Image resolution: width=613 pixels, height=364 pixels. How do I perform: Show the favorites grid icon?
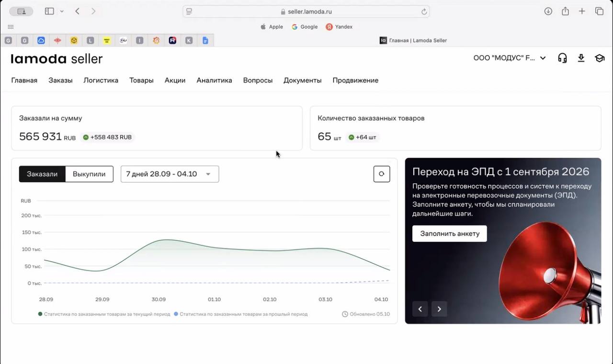click(x=11, y=27)
